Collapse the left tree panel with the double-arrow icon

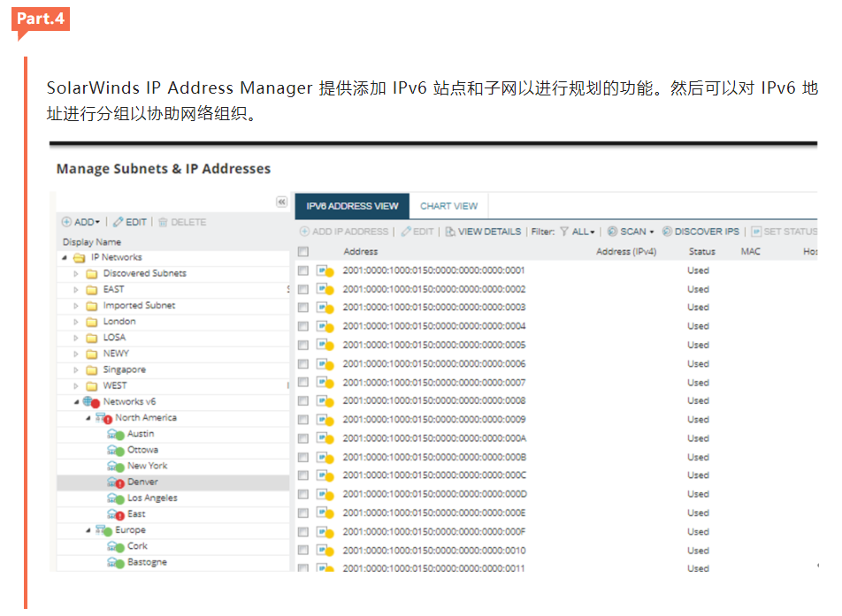tap(281, 202)
